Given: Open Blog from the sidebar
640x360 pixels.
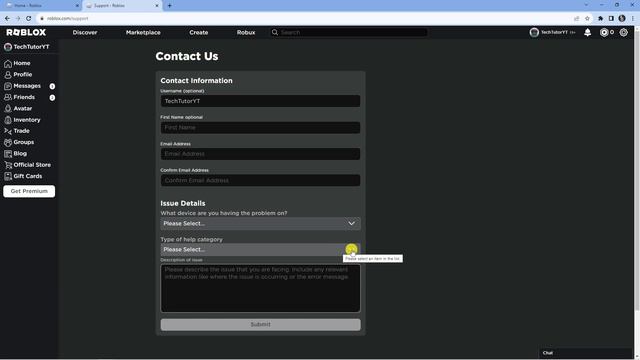Looking at the screenshot, I should click(20, 154).
